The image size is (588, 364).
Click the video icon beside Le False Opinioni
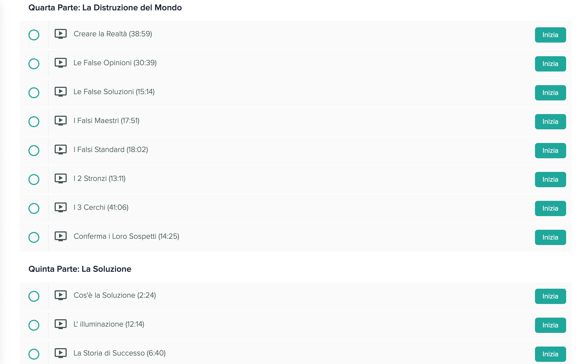pos(60,63)
